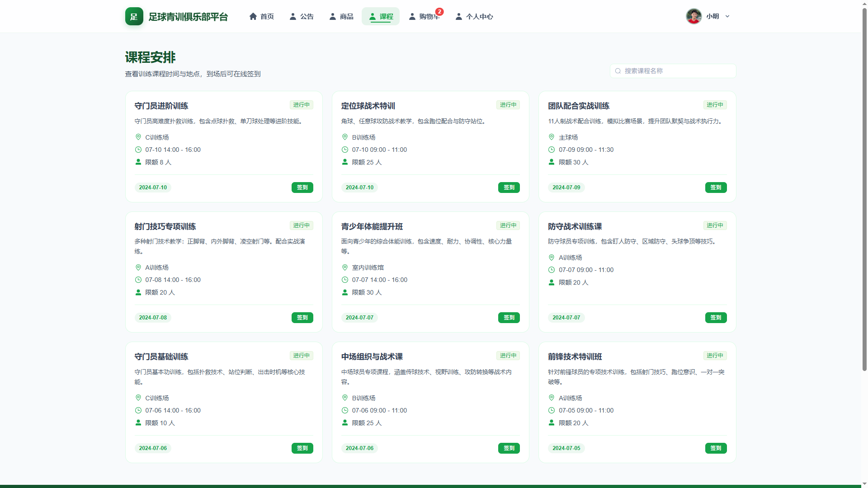Click 限额 8 人 capacity text
This screenshot has height=488, width=868.
[x=158, y=162]
